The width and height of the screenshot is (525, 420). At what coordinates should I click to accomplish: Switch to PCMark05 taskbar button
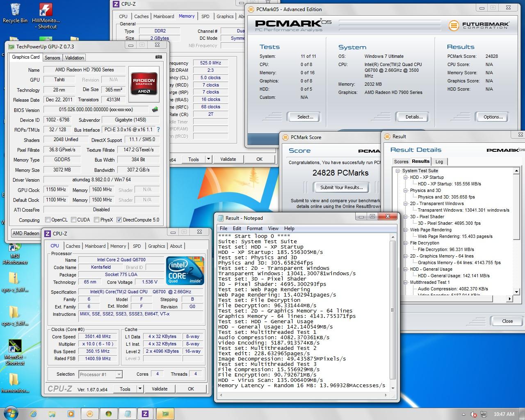tap(90, 413)
